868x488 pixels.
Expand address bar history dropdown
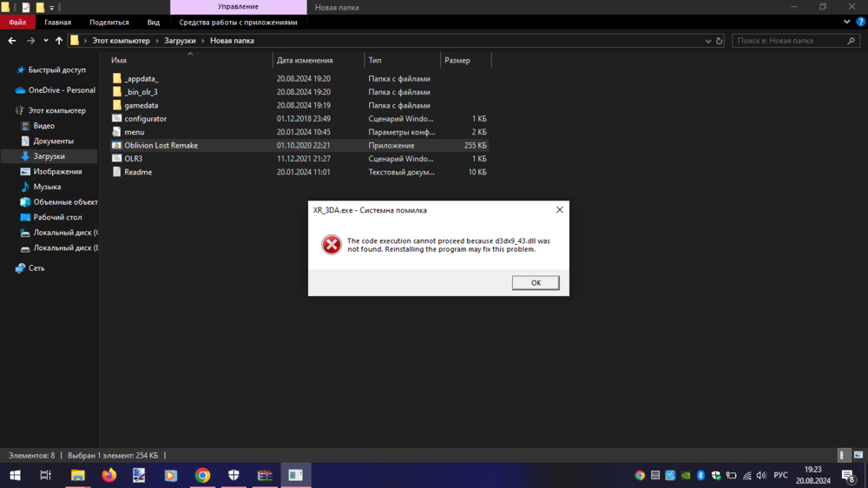pyautogui.click(x=708, y=41)
